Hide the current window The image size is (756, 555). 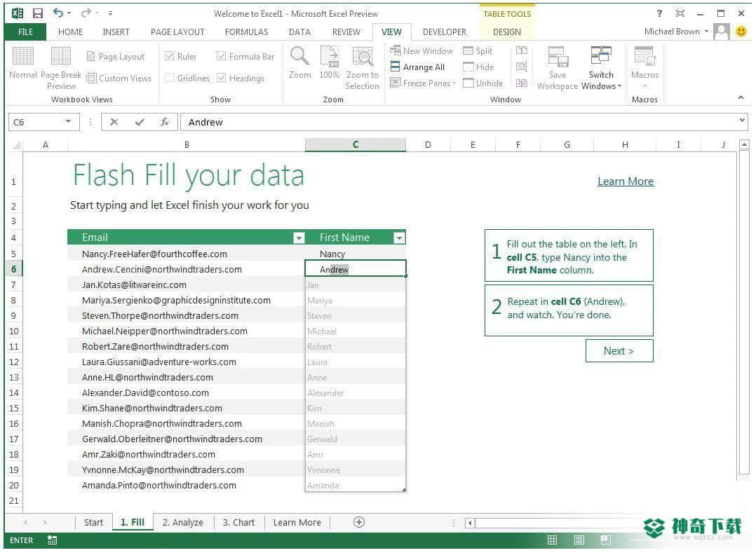478,67
